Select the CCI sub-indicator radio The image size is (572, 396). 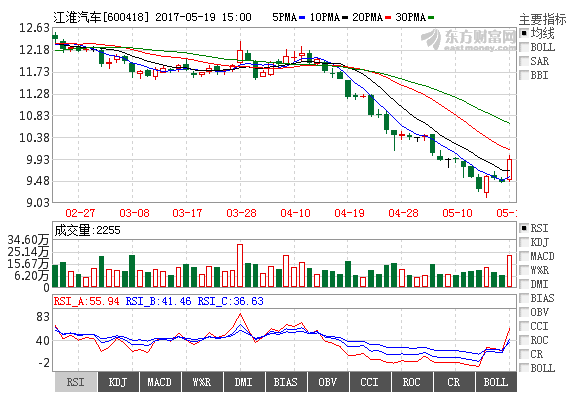pos(524,326)
